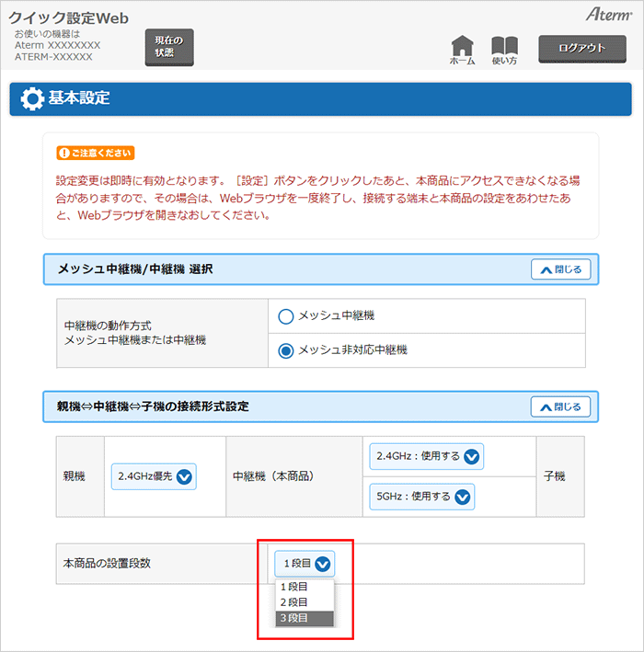Click the Home house icon
The image size is (644, 652).
pos(463,47)
